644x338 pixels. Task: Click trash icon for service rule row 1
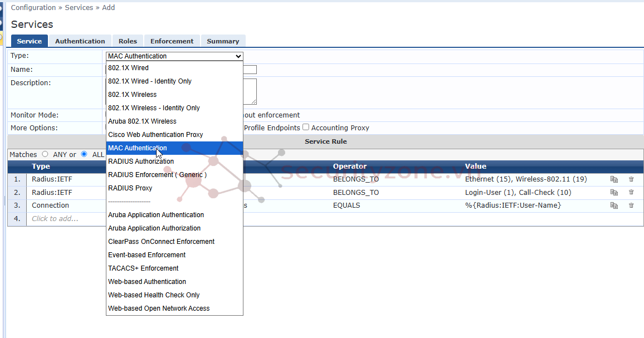coord(631,179)
